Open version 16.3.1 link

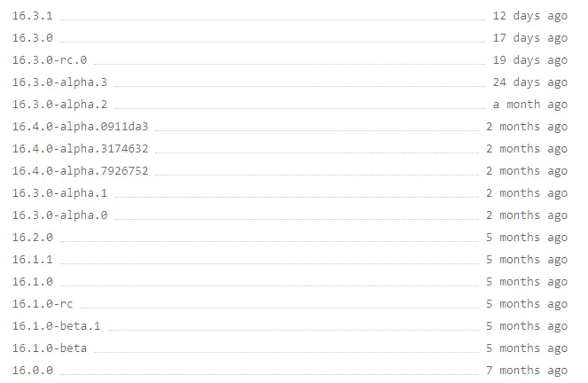32,16
